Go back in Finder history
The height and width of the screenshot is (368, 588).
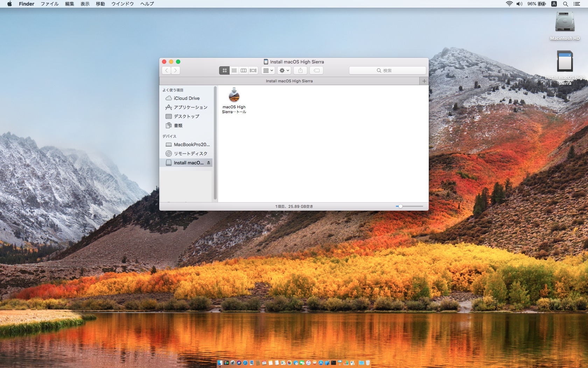click(167, 70)
